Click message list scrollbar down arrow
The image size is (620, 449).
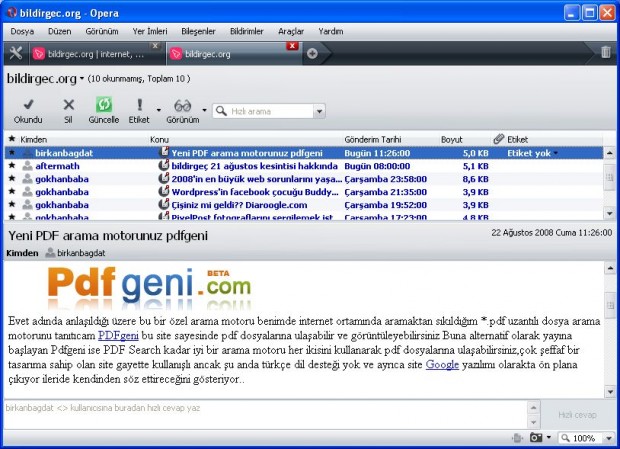point(609,213)
